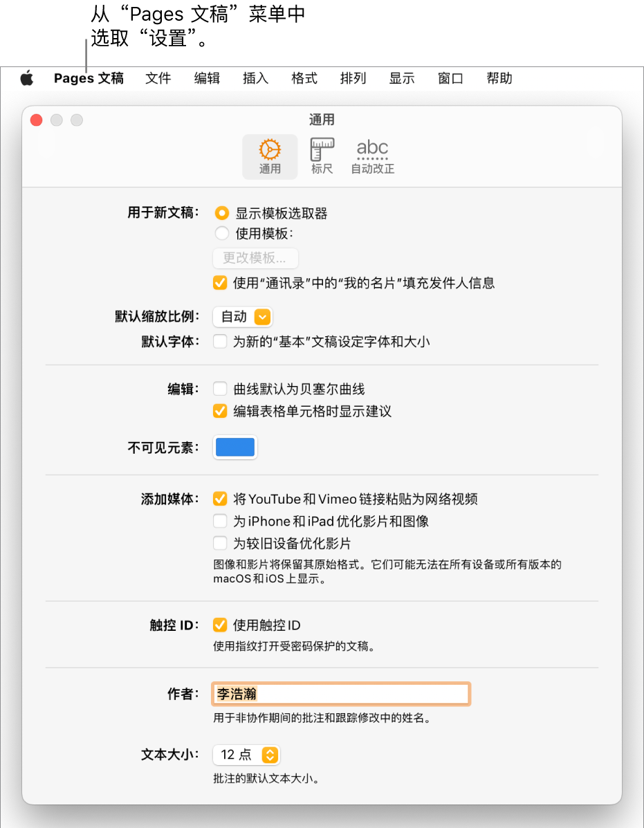Open the 显示 menu
This screenshot has width=644, height=828.
pyautogui.click(x=402, y=78)
